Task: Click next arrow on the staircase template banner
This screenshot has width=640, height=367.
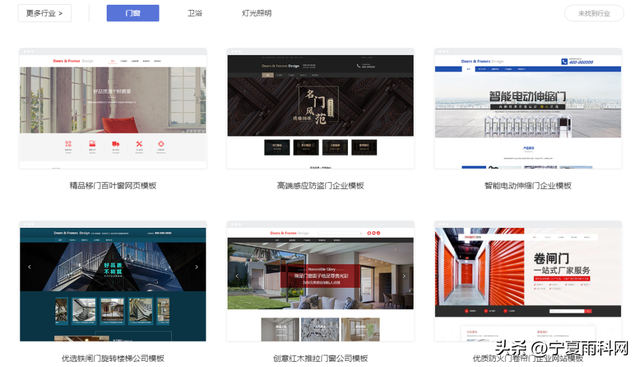Action: tap(197, 267)
